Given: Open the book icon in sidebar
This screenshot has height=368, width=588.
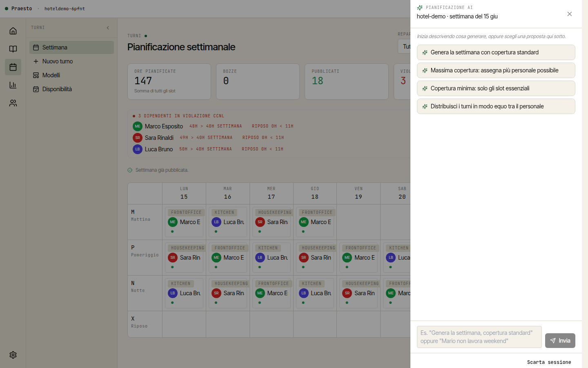Looking at the screenshot, I should 13,49.
